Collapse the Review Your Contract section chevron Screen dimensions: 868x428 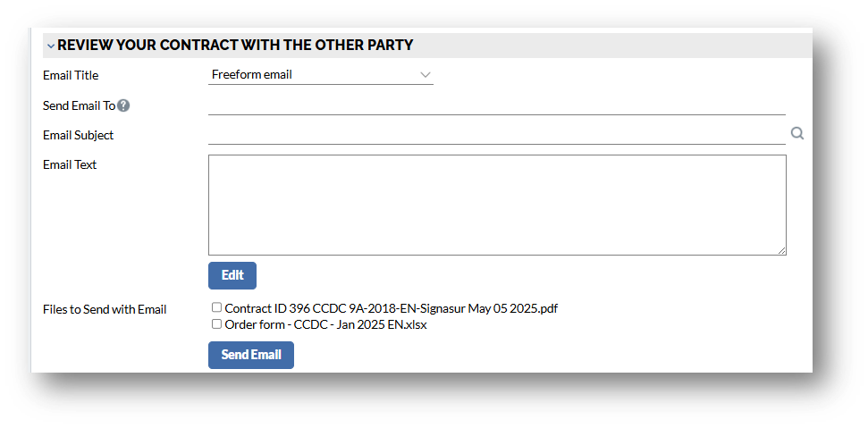click(x=50, y=46)
